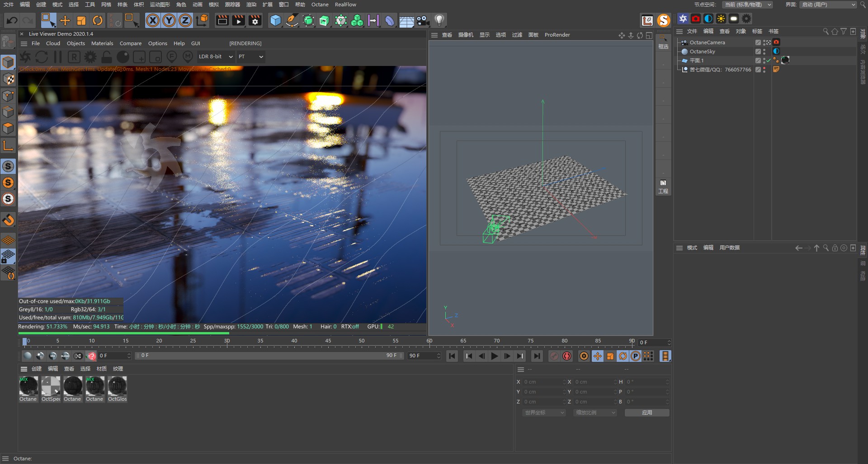
Task: Expand the PT kernel dropdown
Action: point(251,57)
